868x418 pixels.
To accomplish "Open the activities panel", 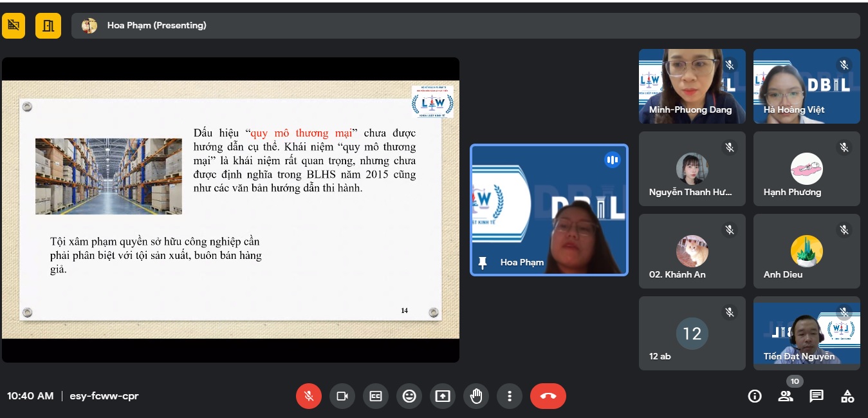I will (x=847, y=396).
